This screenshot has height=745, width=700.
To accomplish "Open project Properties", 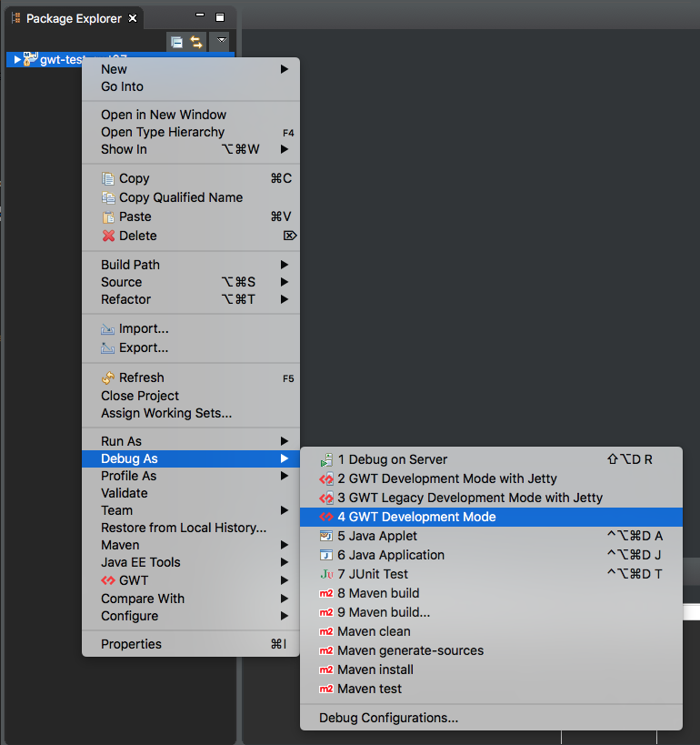I will click(x=191, y=644).
